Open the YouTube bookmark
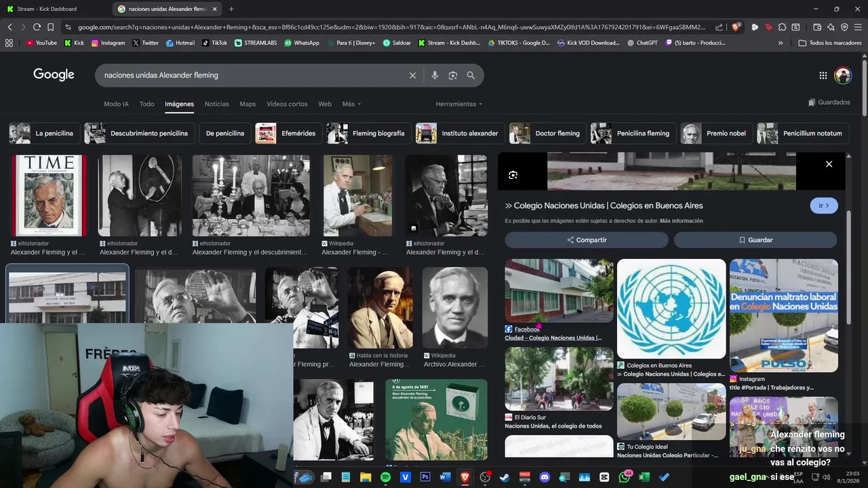The width and height of the screenshot is (868, 488). (41, 43)
